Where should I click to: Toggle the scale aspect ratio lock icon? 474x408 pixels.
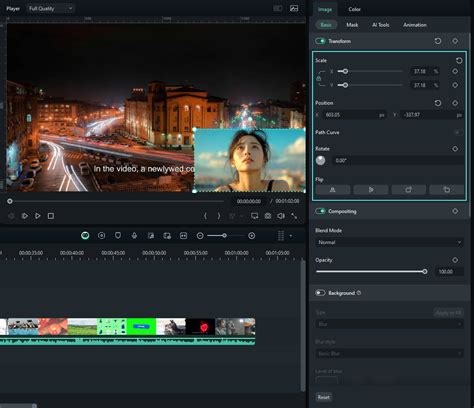click(x=319, y=78)
